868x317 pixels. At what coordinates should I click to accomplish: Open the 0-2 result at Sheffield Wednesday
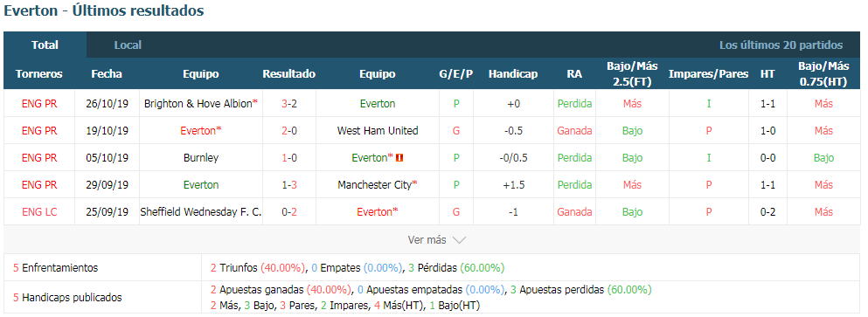(289, 212)
